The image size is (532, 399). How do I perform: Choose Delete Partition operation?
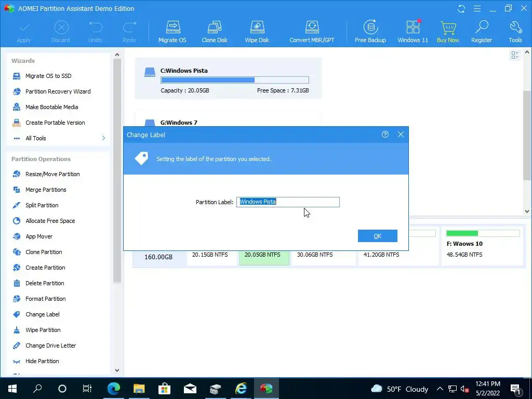click(45, 283)
